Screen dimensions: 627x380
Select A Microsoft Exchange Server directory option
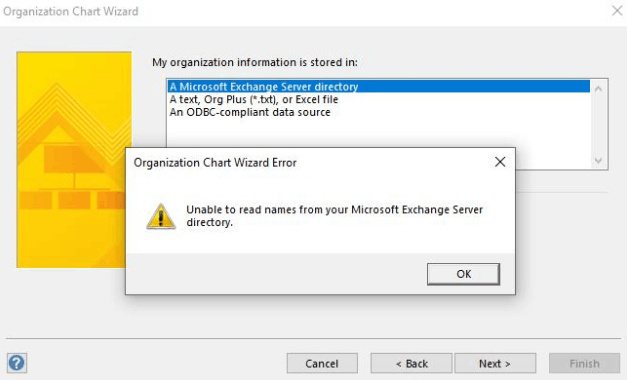379,86
